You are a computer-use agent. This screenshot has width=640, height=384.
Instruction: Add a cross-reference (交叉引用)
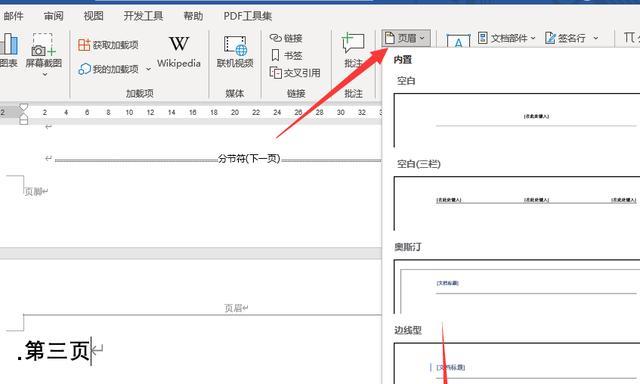coord(295,73)
